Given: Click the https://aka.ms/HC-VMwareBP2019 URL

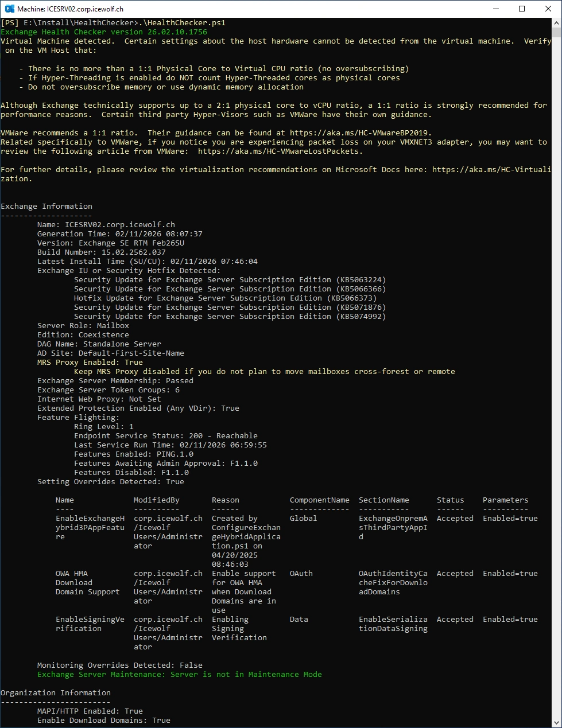Looking at the screenshot, I should point(361,133).
